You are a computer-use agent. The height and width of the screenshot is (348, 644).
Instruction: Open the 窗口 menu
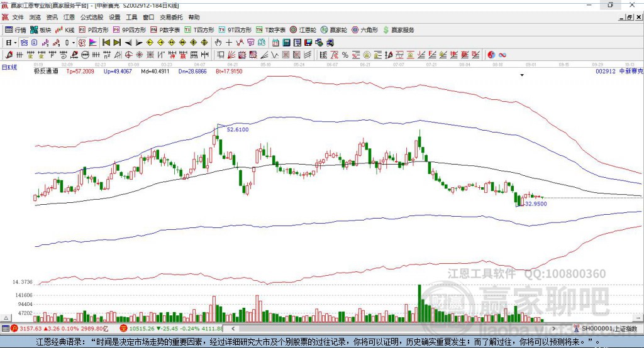pyautogui.click(x=148, y=17)
